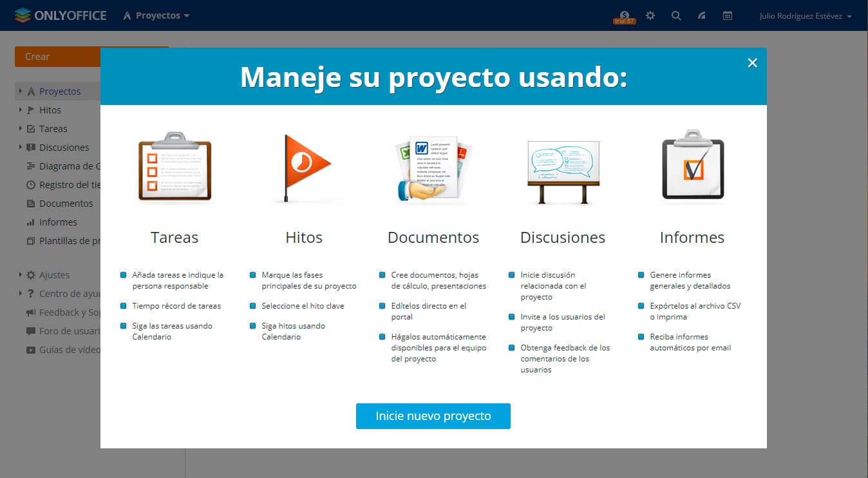Screen dimensions: 868x478
Task: Click the Tareas checkbox sidebar icon
Action: point(31,129)
